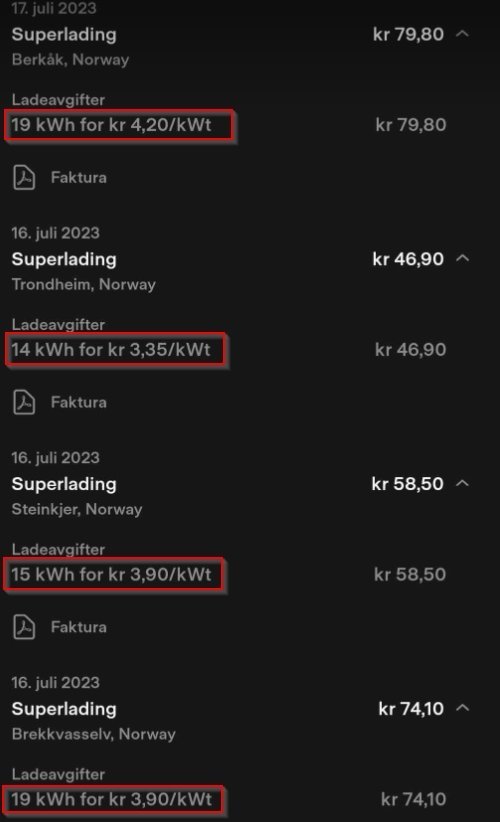Click the 14 kWh for kr 3,35/kWt line

pos(111,350)
